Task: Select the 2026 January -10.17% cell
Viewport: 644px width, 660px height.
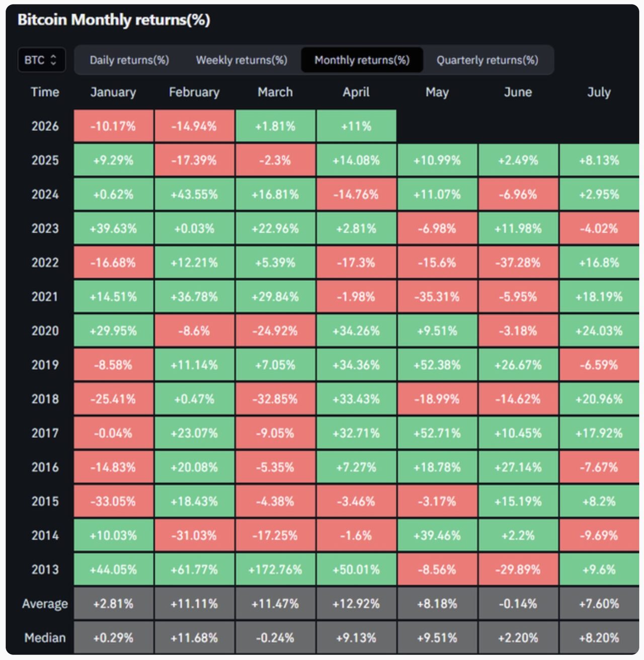Action: (113, 126)
